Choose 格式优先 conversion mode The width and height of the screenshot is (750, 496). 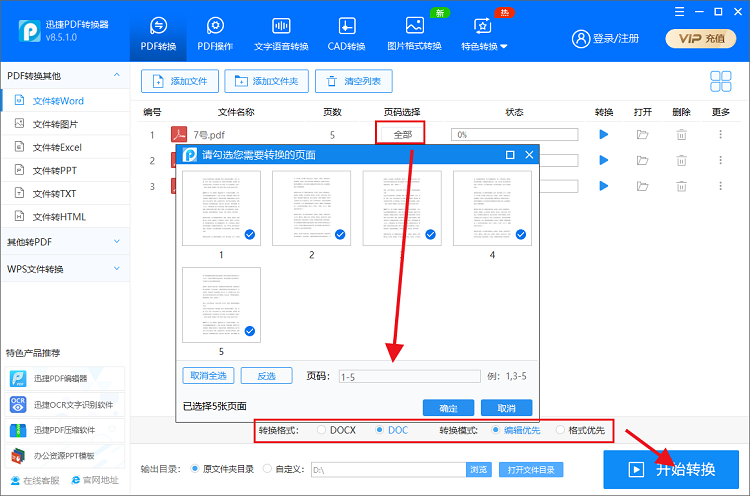click(x=560, y=430)
